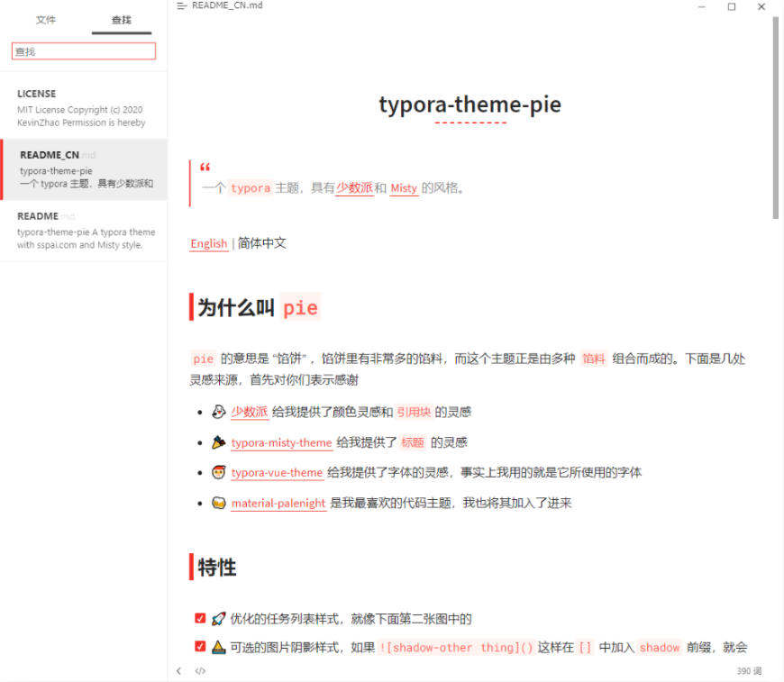Viewport: 784px width, 682px height.
Task: Click the beer emoji beside material-palenight
Action: pos(218,503)
